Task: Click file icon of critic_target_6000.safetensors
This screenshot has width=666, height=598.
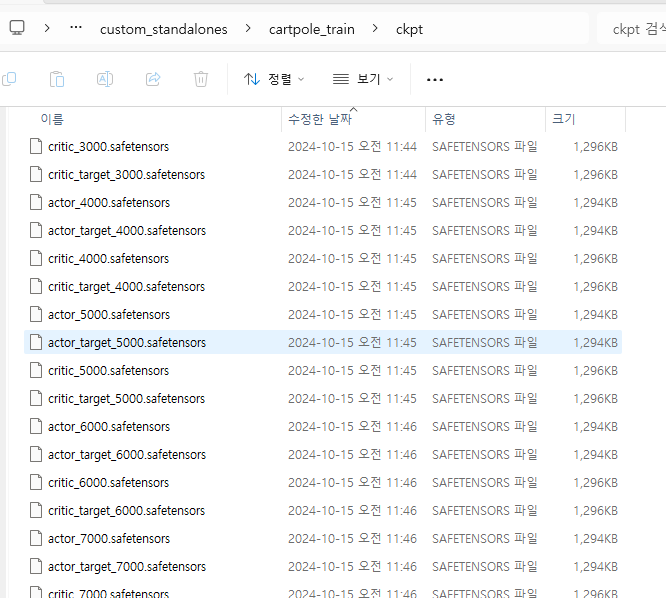Action: point(36,511)
